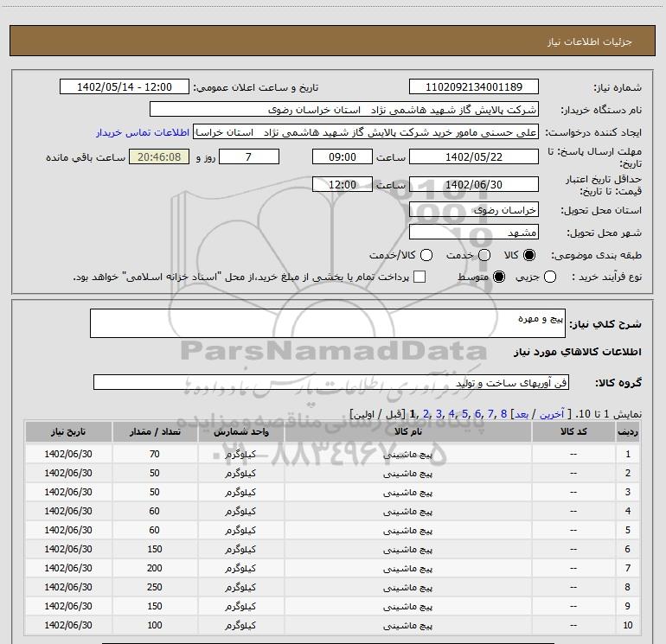Select quantity 60 in row 5
666x644 pixels.
155,530
